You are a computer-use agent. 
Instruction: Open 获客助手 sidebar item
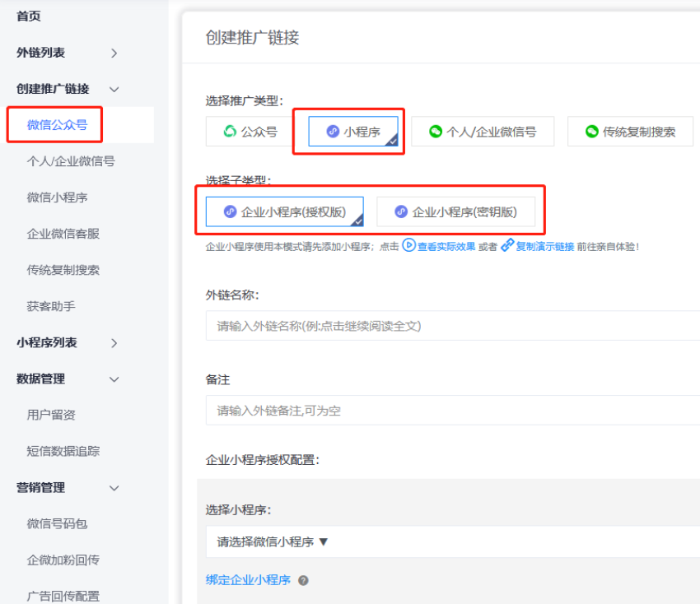[x=51, y=306]
